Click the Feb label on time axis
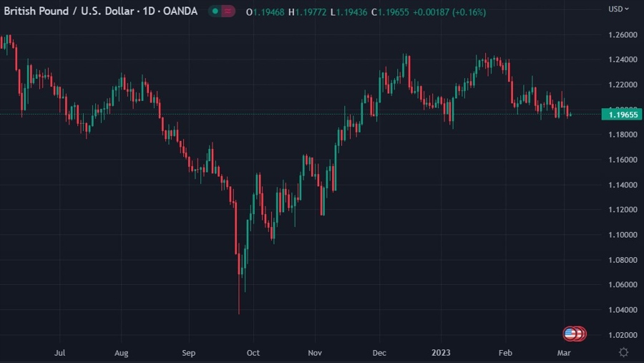644x363 pixels. tap(505, 353)
